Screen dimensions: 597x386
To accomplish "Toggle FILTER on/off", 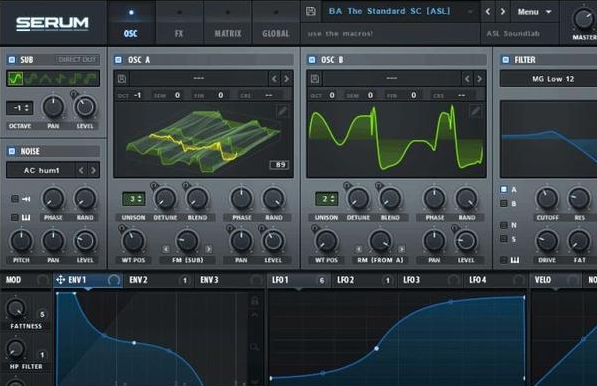I will coord(506,60).
